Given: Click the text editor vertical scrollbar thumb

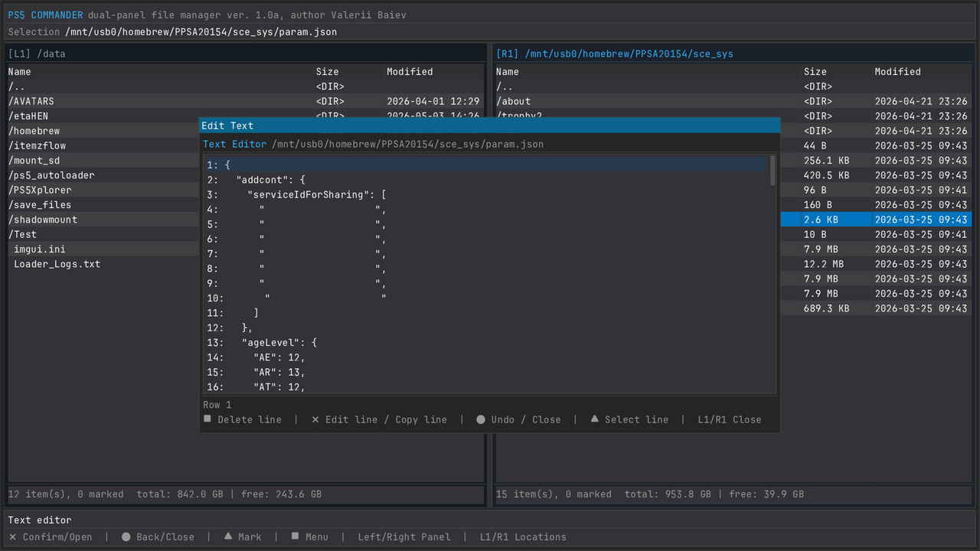Looking at the screenshot, I should (773, 171).
